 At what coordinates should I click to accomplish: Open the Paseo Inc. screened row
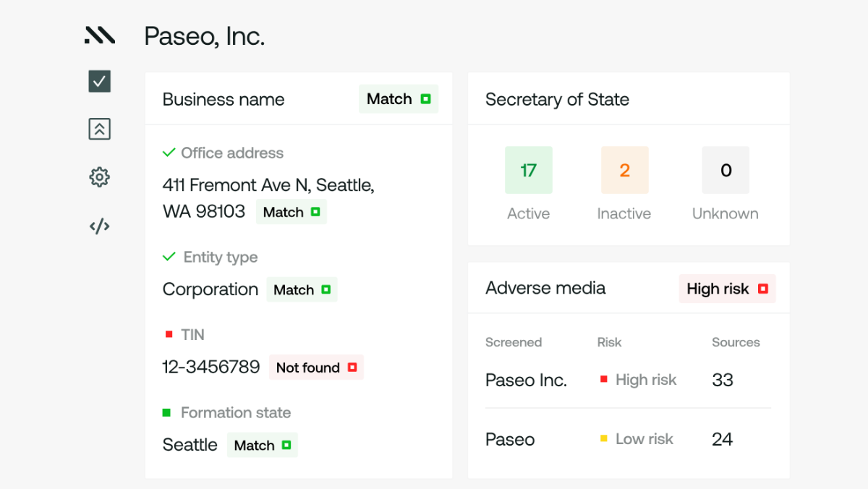coord(526,380)
